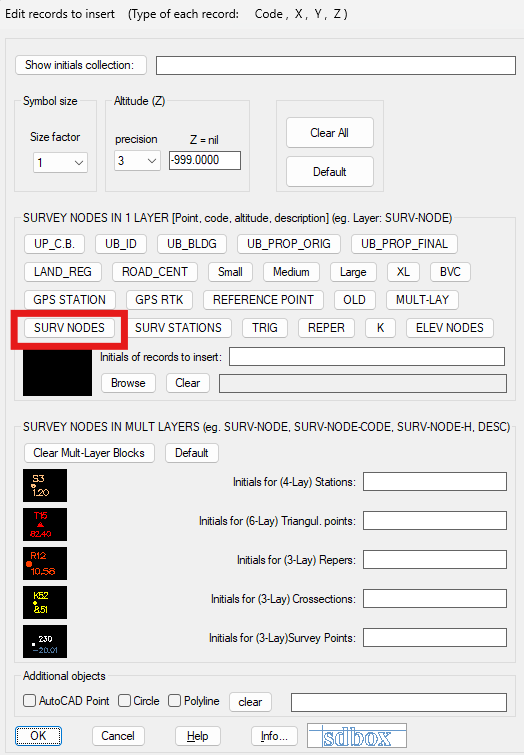Focus the initials collection text field

pos(336,65)
